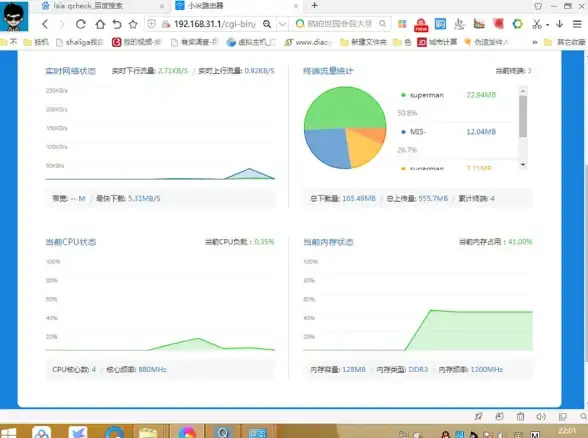Image resolution: width=588 pixels, height=438 pixels.
Task: Click in the browser search box
Action: pos(339,24)
